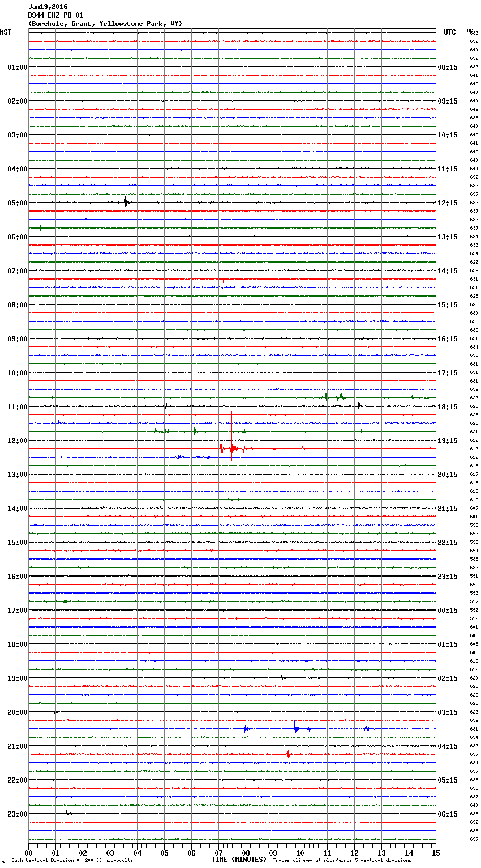The image size is (481, 868).
Task: Click the 02:15 UTC time label
Action: tap(448, 678)
